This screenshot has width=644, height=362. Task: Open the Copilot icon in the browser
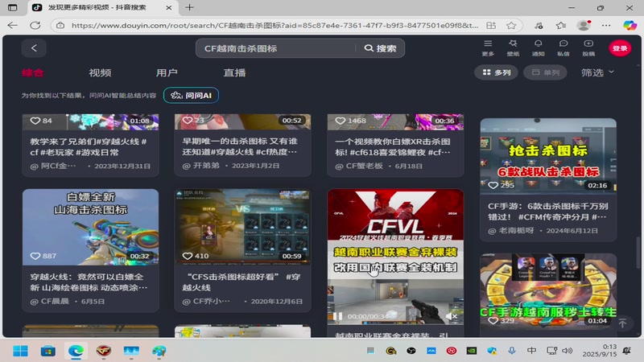630,26
